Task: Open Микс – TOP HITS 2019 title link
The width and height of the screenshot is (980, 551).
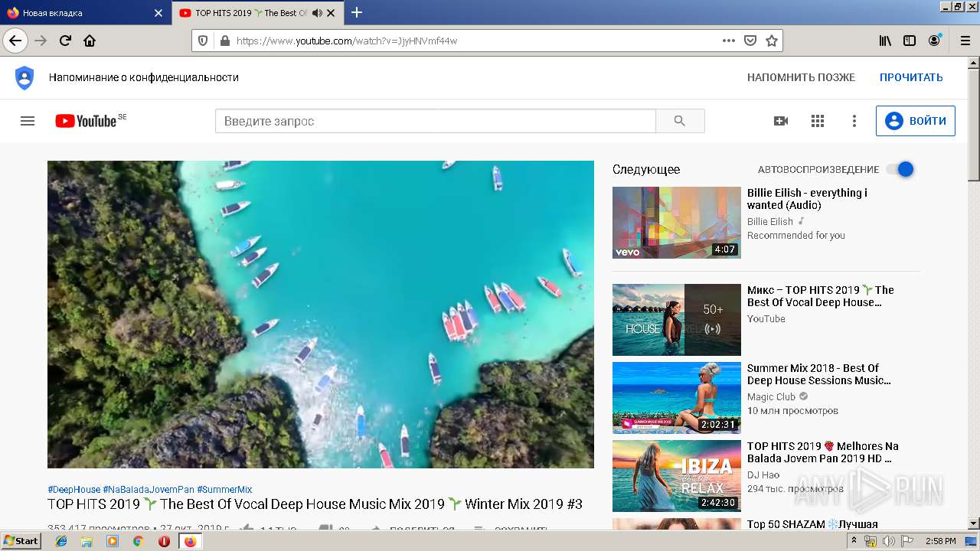Action: pos(821,296)
